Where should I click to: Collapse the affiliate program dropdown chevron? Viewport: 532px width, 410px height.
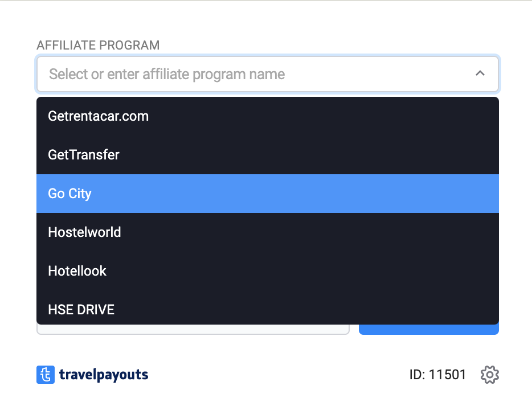coord(480,73)
